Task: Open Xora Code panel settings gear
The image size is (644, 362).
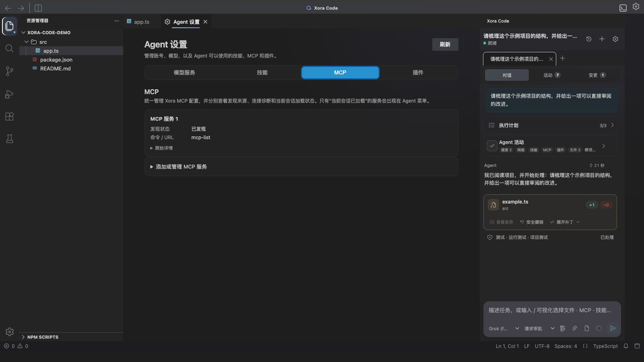Action: point(615,39)
